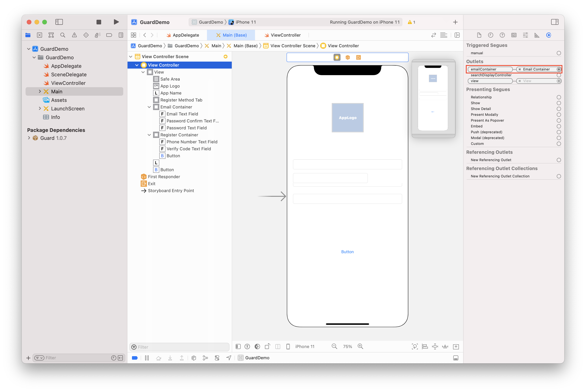Click the Stop button in toolbar
This screenshot has height=392, width=586.
[99, 22]
